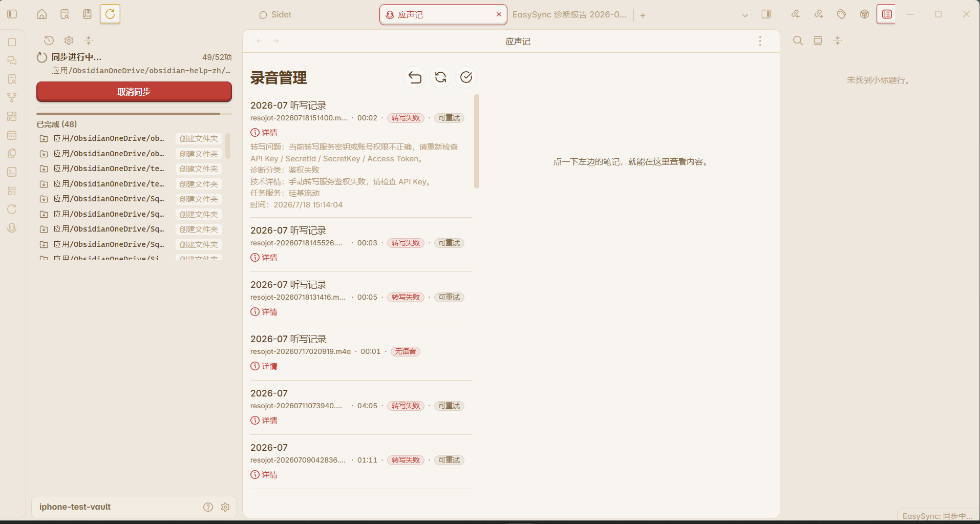This screenshot has width=980, height=524.
Task: Open the tags pane icon
Action: tap(841, 14)
